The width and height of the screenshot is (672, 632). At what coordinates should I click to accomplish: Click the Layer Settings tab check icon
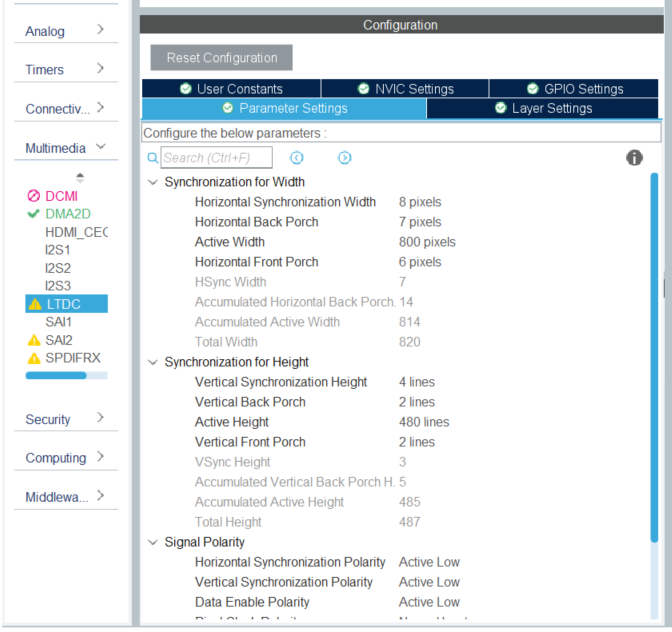501,108
